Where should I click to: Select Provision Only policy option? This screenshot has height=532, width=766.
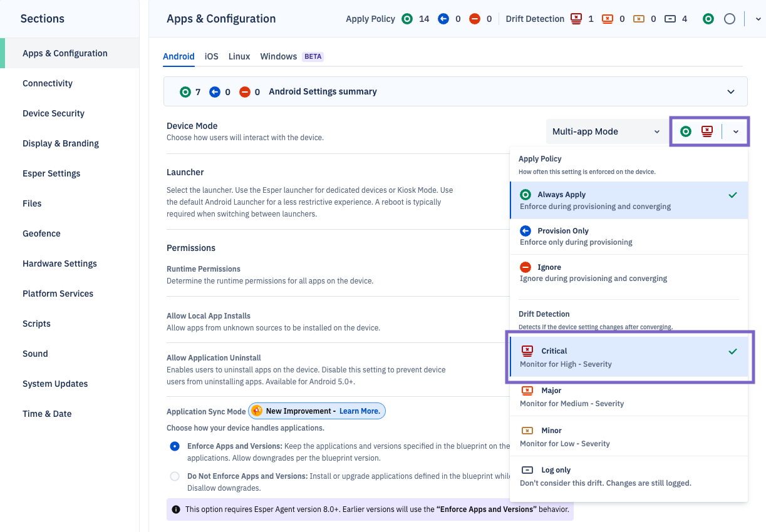tap(629, 237)
